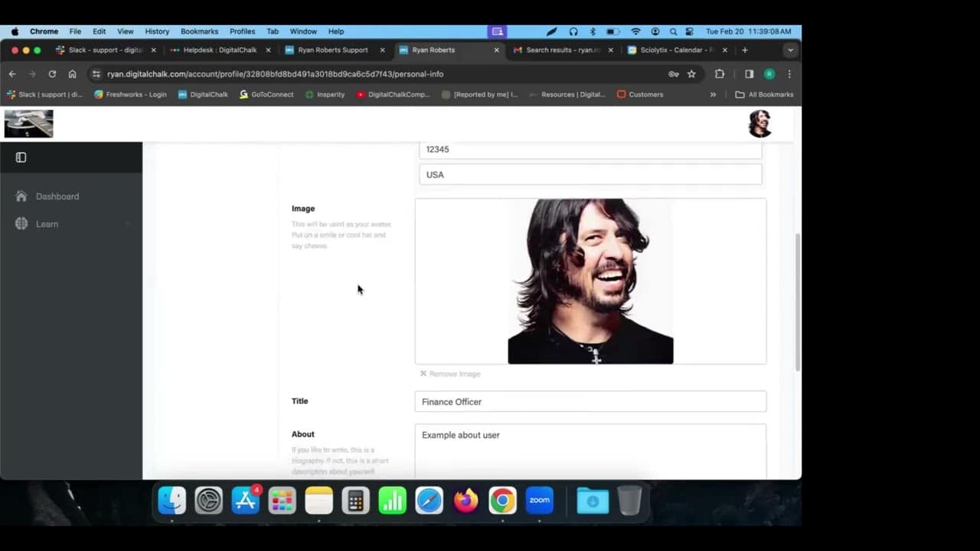Toggle Chrome side panel icon
This screenshot has width=980, height=551.
[x=749, y=74]
